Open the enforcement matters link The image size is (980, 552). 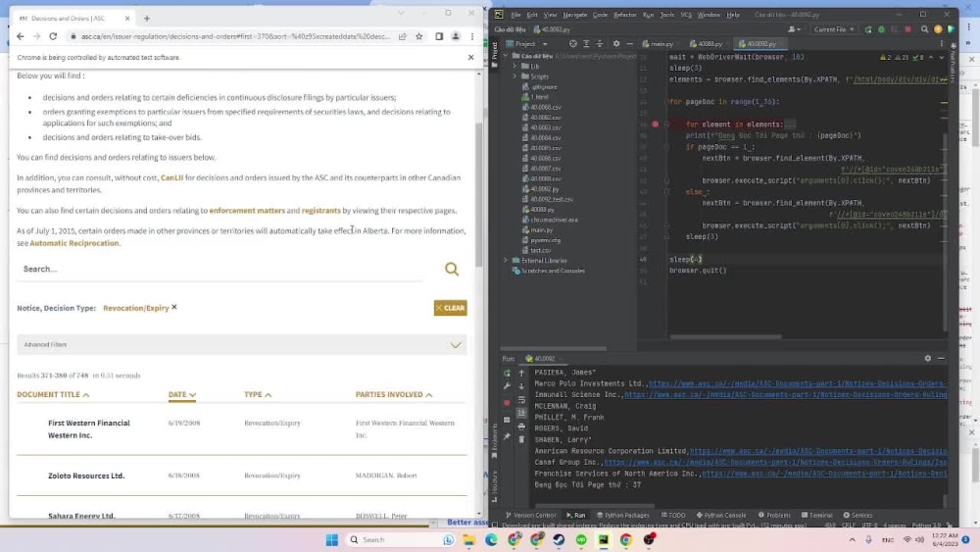(247, 211)
